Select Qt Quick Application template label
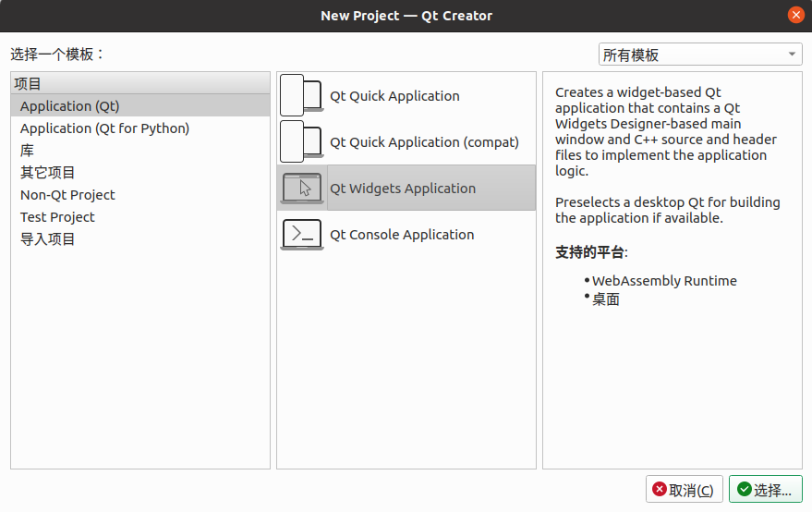This screenshot has width=812, height=512. coord(394,96)
